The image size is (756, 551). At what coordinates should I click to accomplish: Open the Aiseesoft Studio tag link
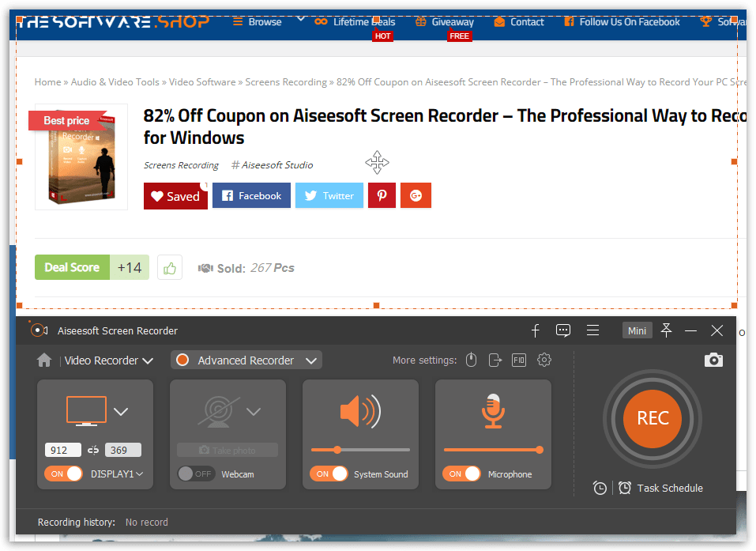[273, 165]
